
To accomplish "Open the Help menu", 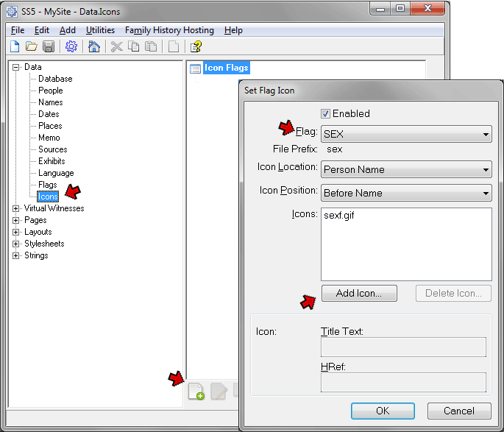I will [233, 30].
